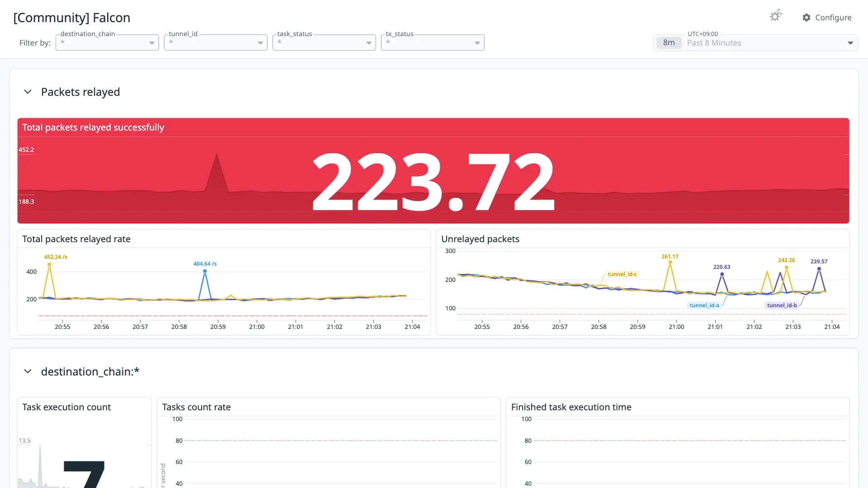Viewport: 868px width, 488px height.
Task: Collapse the Packets relayed section
Action: (28, 92)
